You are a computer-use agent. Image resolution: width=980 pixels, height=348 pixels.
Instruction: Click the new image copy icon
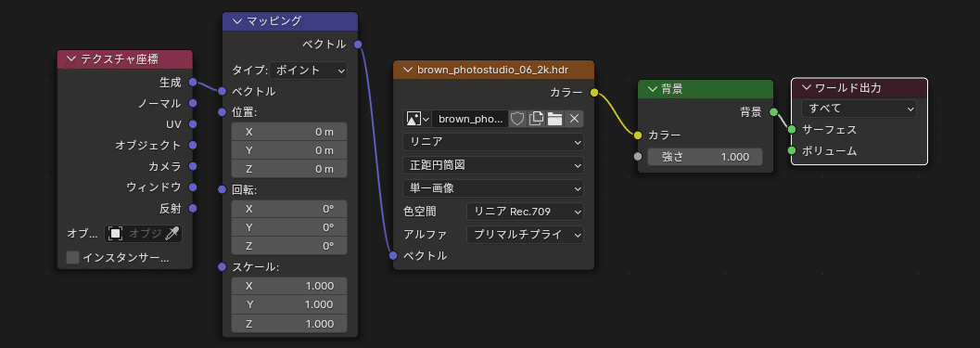coord(536,119)
